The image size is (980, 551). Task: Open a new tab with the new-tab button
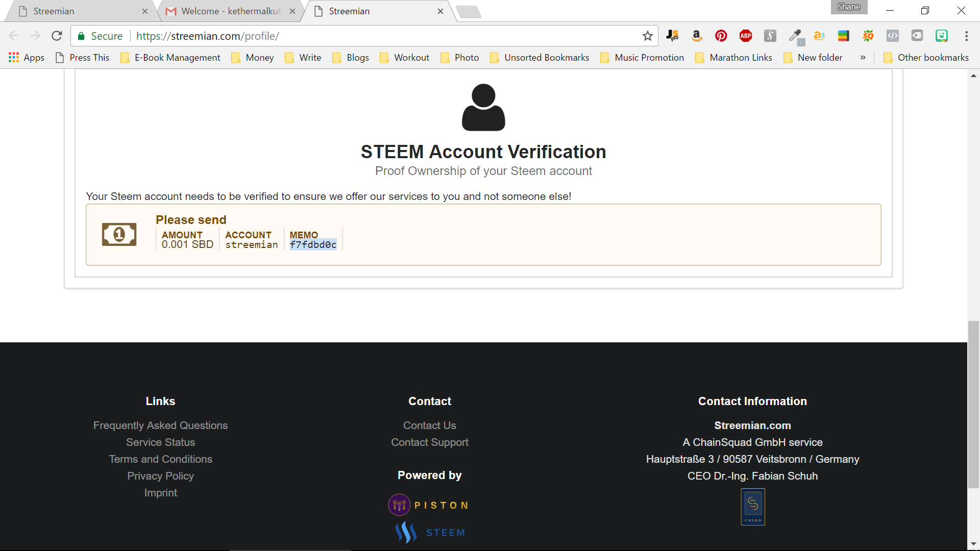coord(468,12)
